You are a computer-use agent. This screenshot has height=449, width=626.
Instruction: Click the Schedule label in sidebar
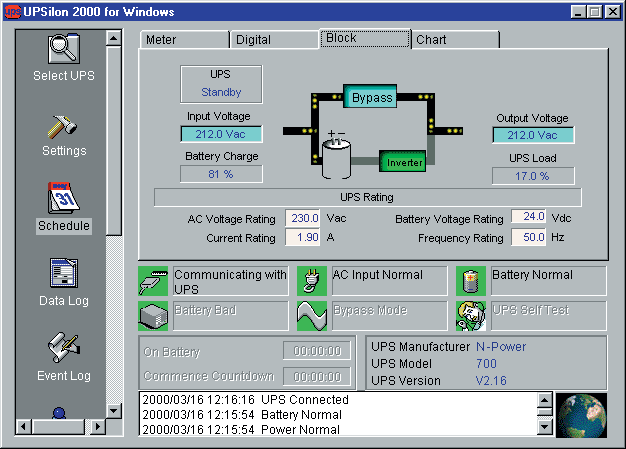coord(64,226)
